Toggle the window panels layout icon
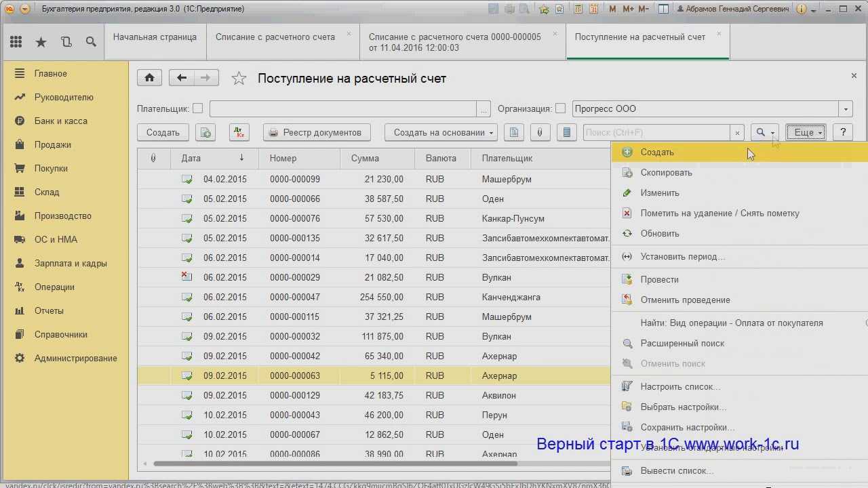868x488 pixels. 663,9
